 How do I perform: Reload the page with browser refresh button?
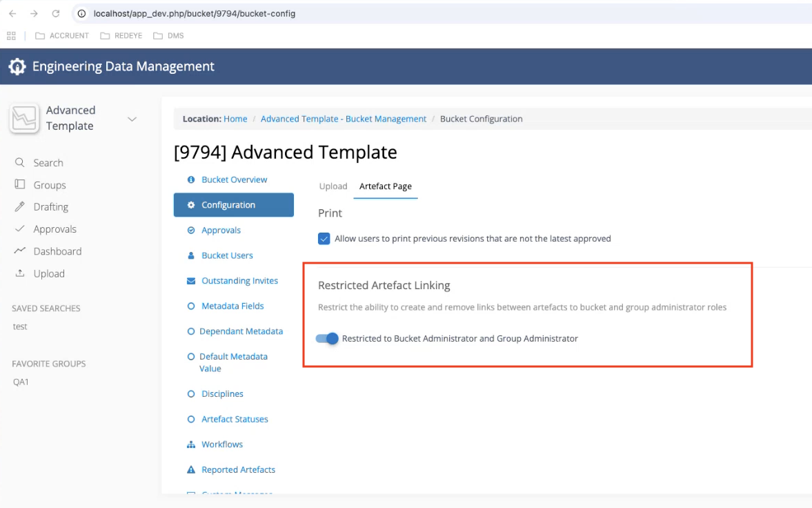click(x=56, y=14)
